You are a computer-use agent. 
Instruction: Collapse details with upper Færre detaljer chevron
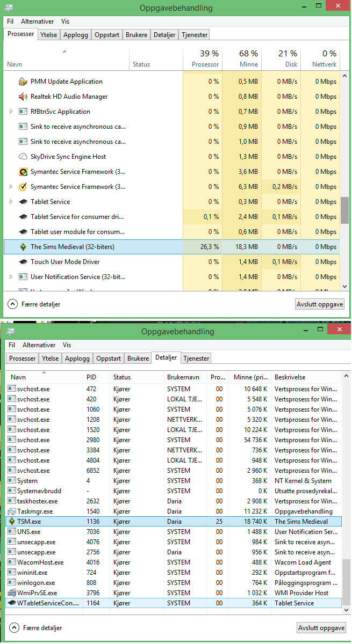pos(12,304)
